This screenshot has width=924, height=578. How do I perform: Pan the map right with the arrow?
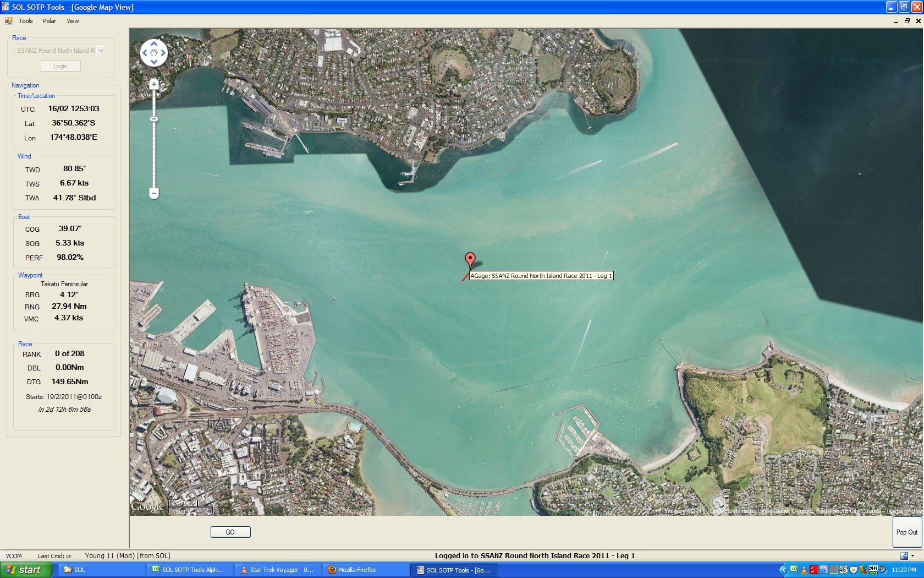[163, 53]
